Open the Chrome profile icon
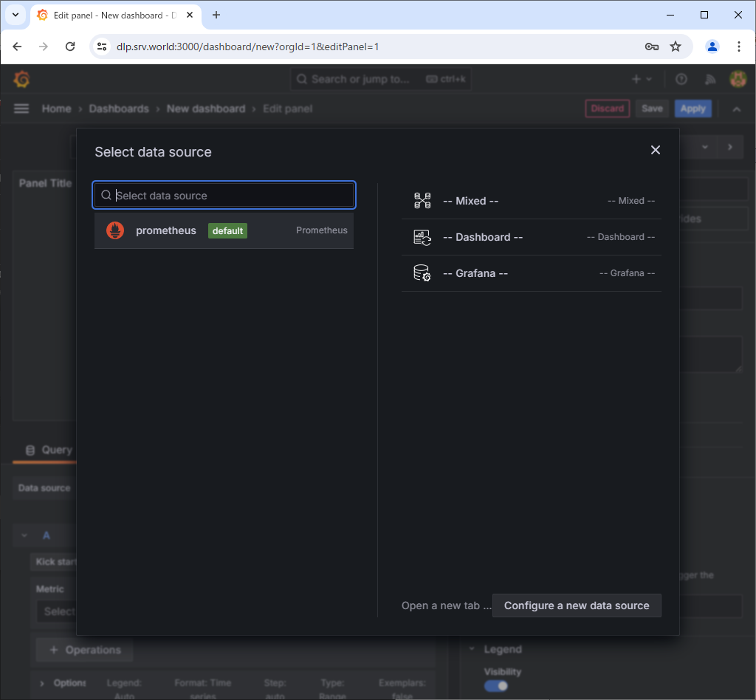This screenshot has width=756, height=700. click(x=712, y=47)
